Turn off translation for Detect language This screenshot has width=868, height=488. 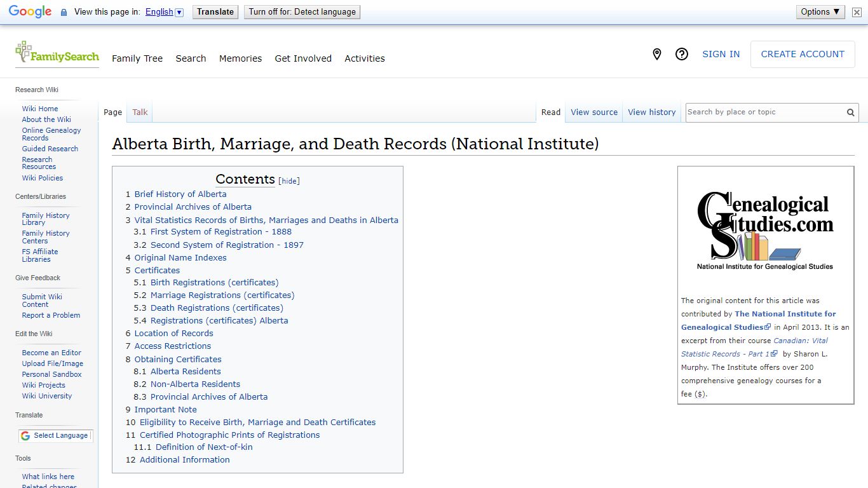click(x=302, y=12)
